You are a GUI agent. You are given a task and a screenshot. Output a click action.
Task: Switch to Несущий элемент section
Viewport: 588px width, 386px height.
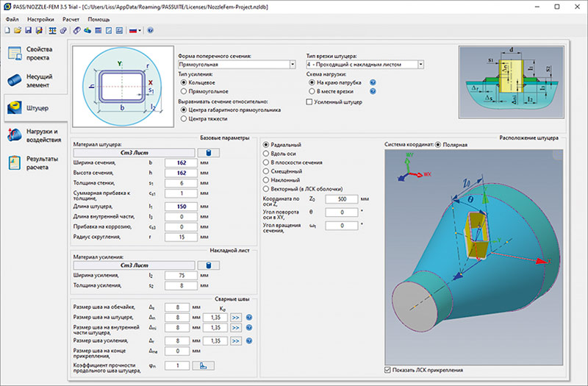click(35, 81)
